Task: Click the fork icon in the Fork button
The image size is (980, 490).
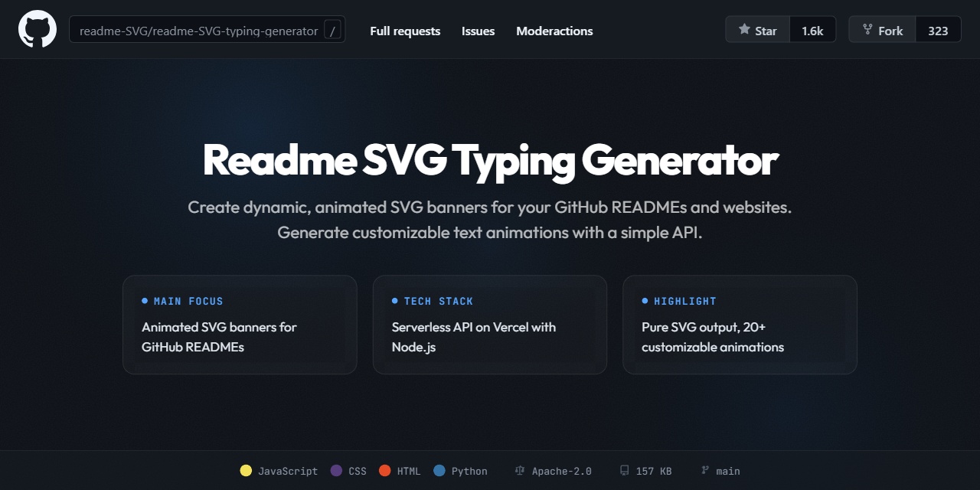Action: pos(867,30)
